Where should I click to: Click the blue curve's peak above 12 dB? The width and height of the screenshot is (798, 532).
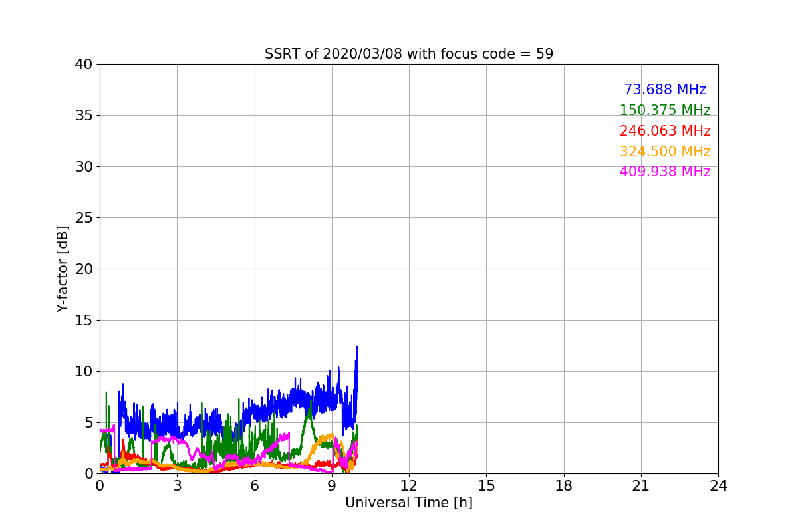coord(356,347)
